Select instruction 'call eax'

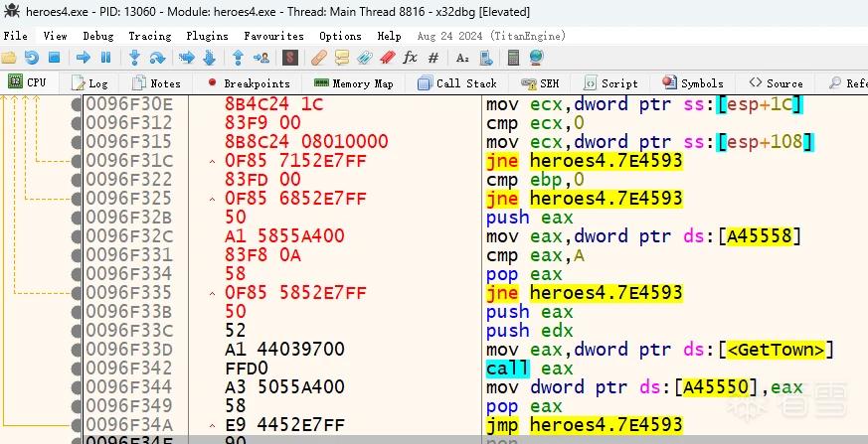tap(530, 369)
